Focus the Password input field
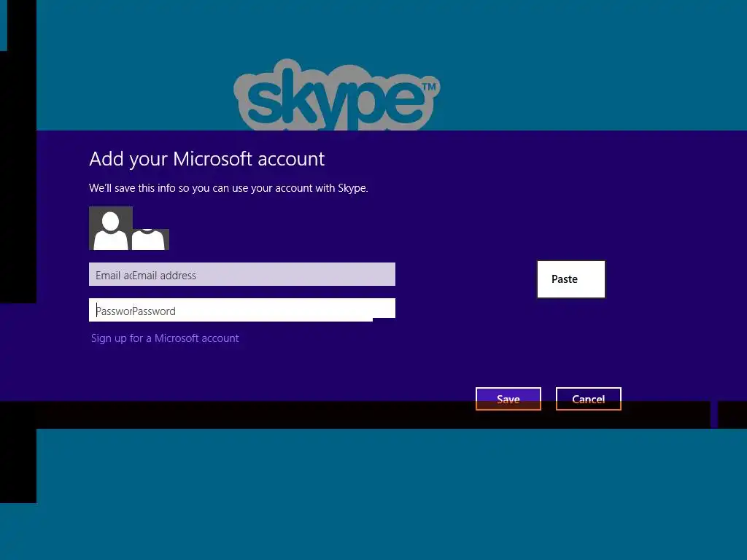Image resolution: width=747 pixels, height=560 pixels. [x=242, y=310]
